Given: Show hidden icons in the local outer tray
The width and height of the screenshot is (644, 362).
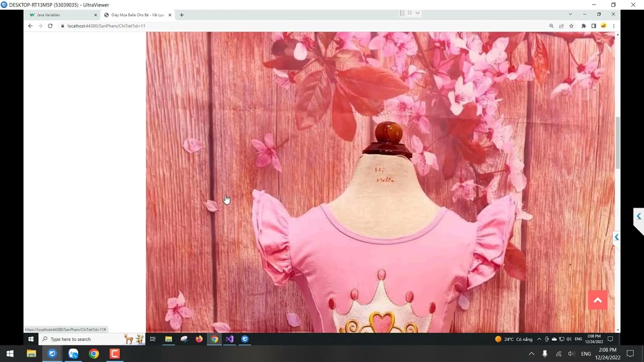Looking at the screenshot, I should pyautogui.click(x=531, y=354).
